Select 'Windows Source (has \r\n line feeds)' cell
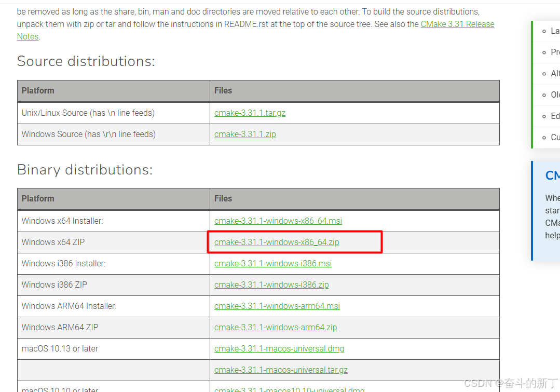 (114, 134)
